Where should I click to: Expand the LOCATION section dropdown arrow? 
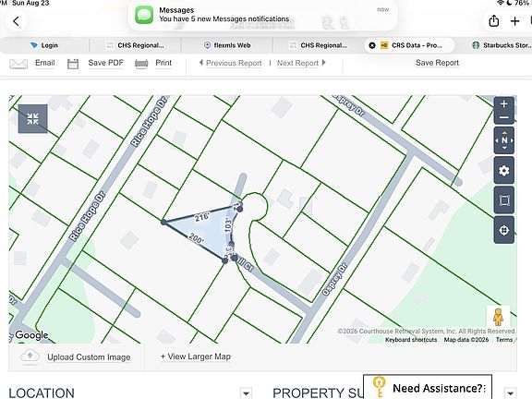point(246,393)
